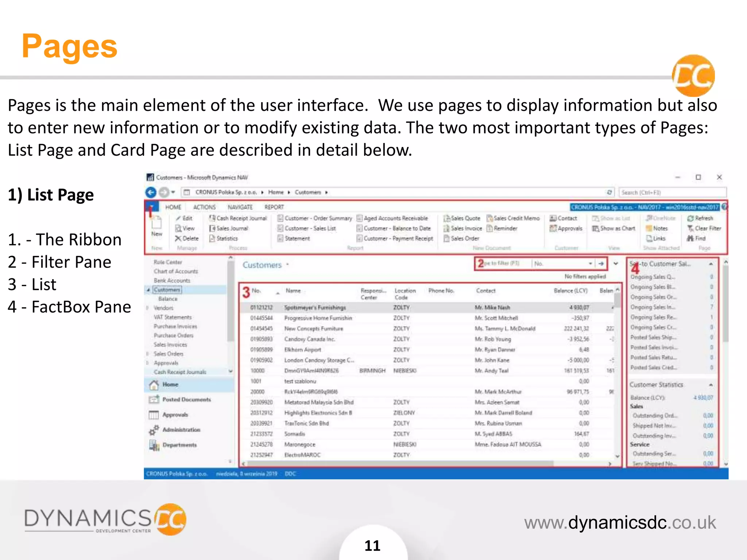Open the filter field No. dropdown
The height and width of the screenshot is (560, 747).
[x=590, y=264]
